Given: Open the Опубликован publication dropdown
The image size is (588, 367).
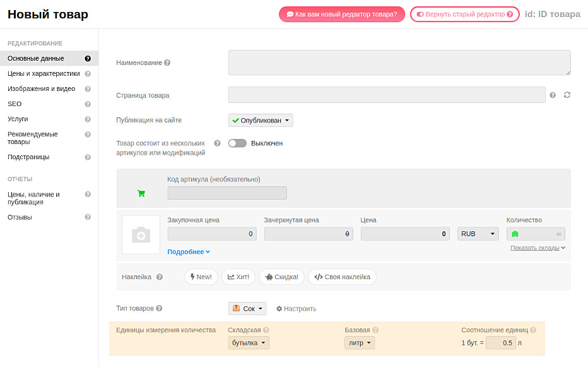Looking at the screenshot, I should click(x=261, y=120).
